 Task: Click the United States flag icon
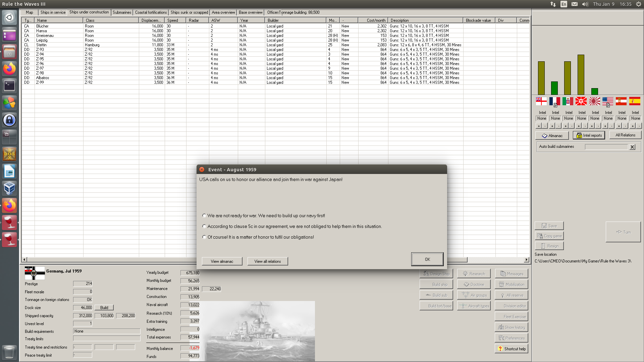pos(608,101)
